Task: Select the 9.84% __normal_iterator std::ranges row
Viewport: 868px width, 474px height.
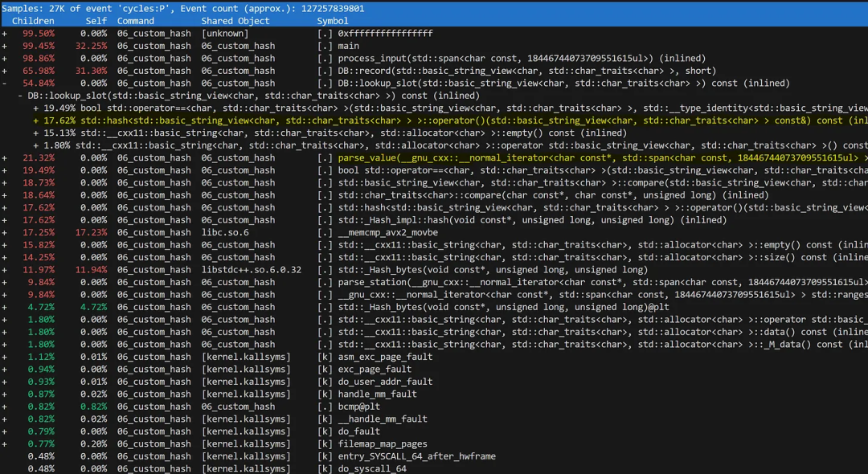Action: pos(434,295)
